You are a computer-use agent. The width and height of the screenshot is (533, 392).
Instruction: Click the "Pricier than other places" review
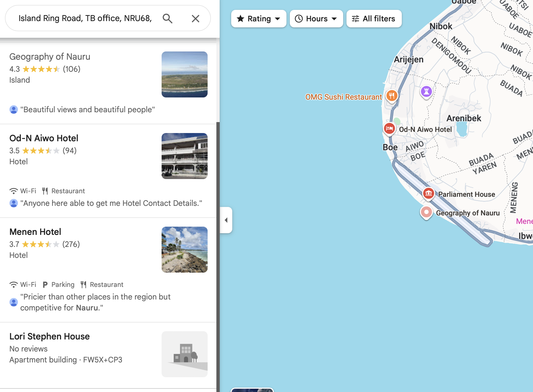point(95,302)
